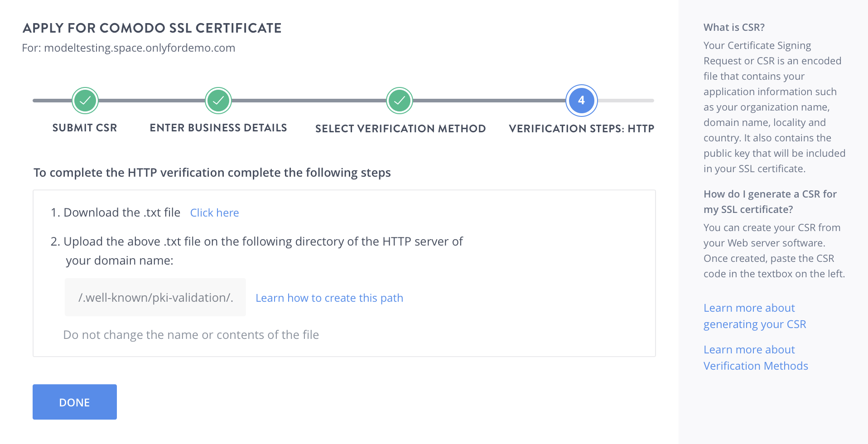868x444 pixels.
Task: Click the blue step 4 circle
Action: 581,101
